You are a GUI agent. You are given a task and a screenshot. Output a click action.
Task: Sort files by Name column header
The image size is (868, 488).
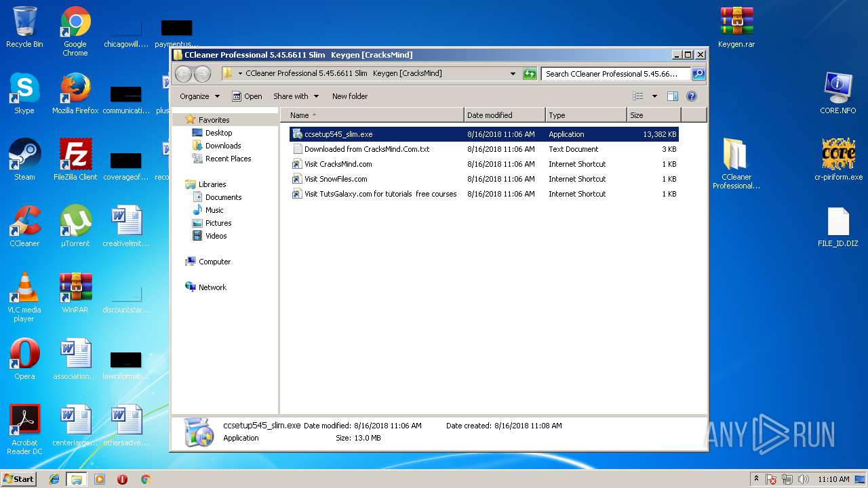(372, 115)
